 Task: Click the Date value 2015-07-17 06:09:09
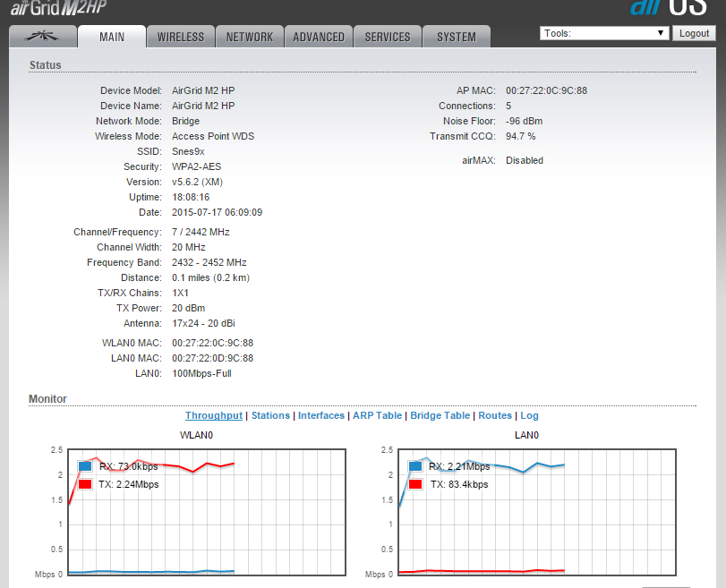click(x=218, y=212)
